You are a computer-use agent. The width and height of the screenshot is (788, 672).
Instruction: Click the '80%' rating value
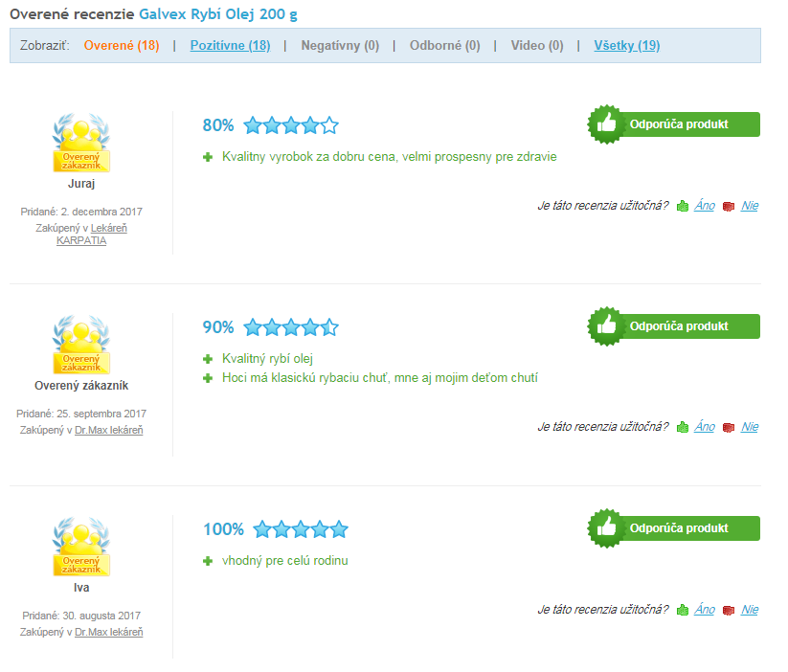(x=218, y=125)
